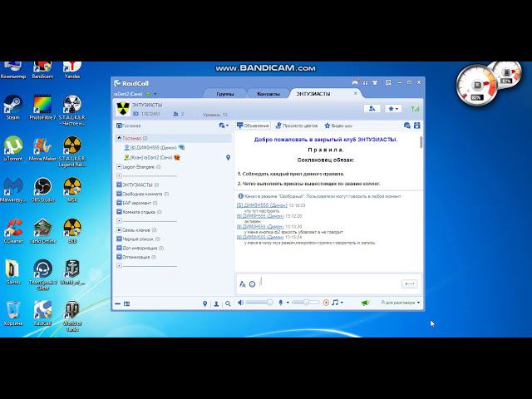
Task: Open the main menu icon in RaidCall title bar
Action: (388, 82)
